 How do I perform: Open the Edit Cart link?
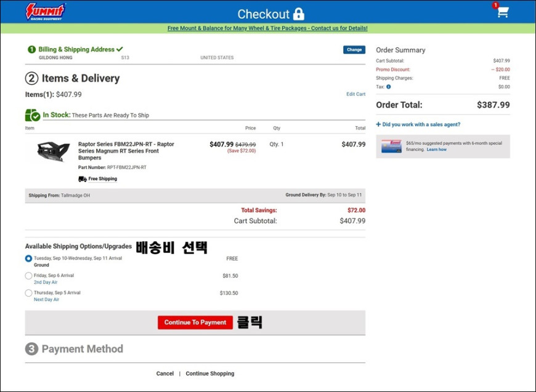coord(356,94)
